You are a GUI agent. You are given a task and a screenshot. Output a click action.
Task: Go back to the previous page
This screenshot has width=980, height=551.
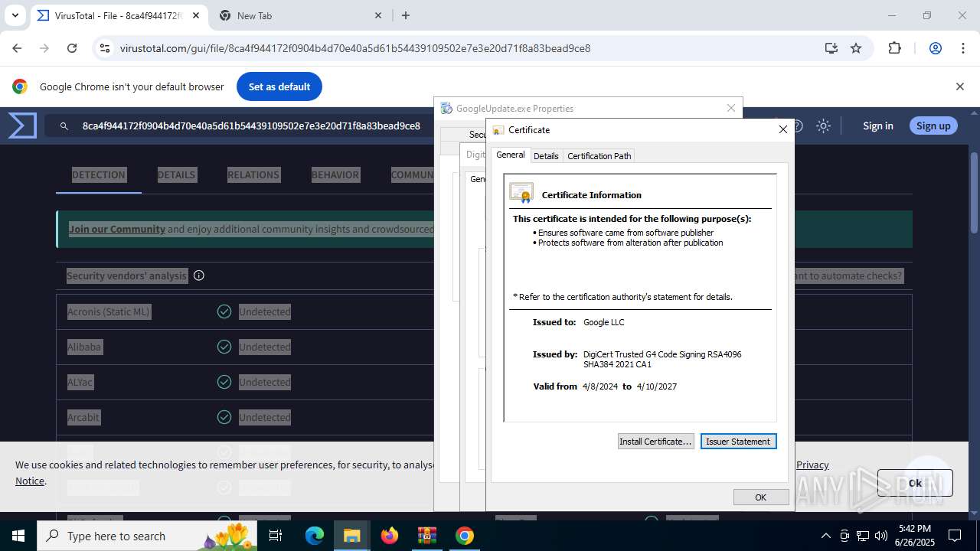point(17,48)
